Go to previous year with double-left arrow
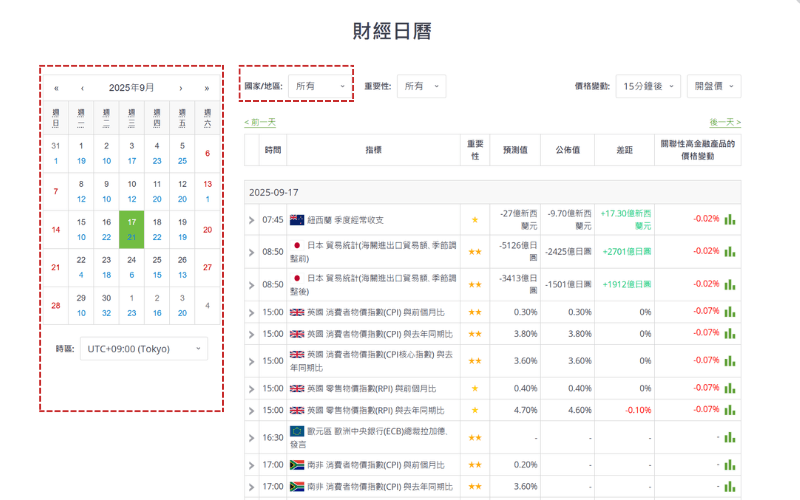The width and height of the screenshot is (800, 500). pyautogui.click(x=56, y=88)
